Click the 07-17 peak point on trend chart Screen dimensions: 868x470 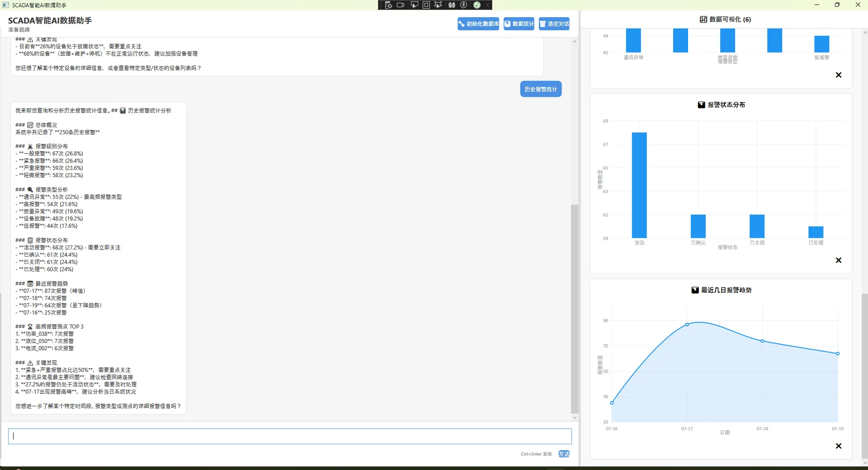coord(687,324)
